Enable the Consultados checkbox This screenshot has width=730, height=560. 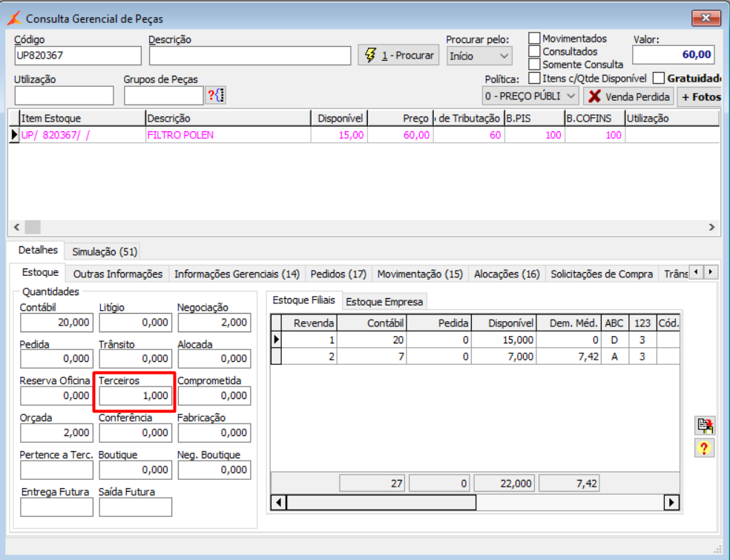point(534,51)
